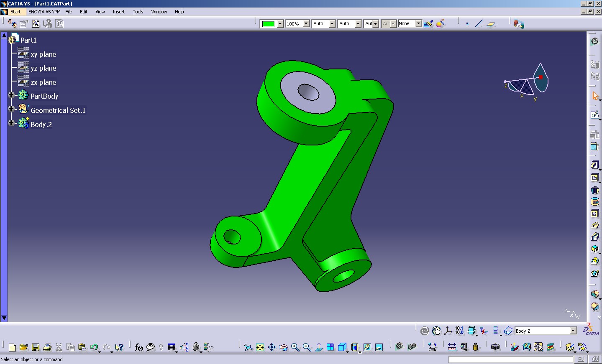Screen dimensions: 602x364
Task: Open the Window menu
Action: coord(159,12)
